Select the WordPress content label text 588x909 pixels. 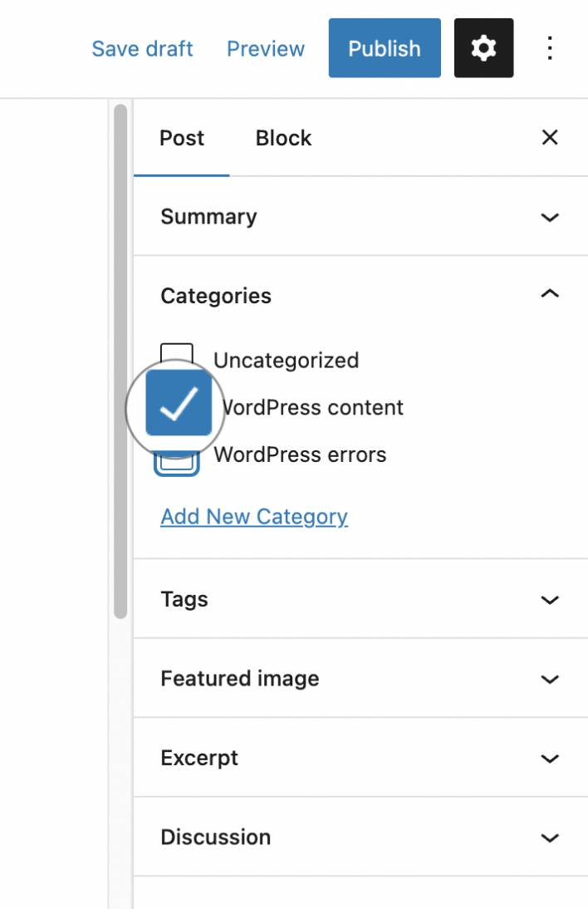[313, 407]
